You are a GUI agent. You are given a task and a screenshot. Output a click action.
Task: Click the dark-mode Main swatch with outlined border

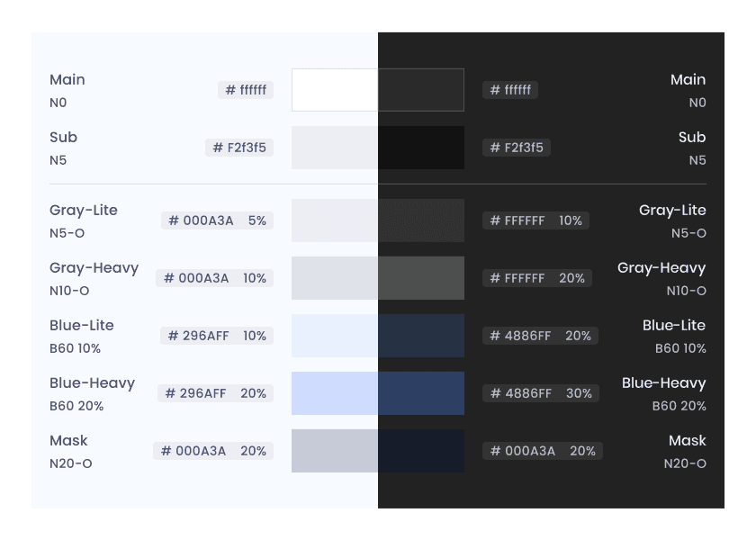(421, 90)
